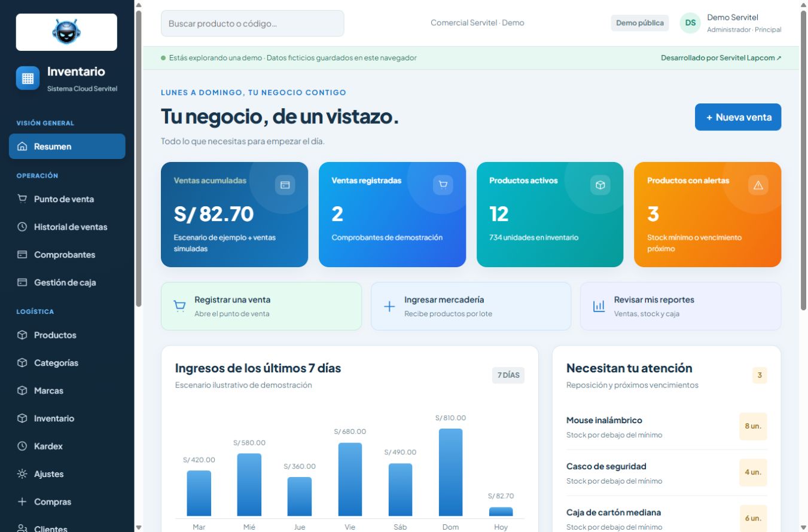Open Registrar una venta shortcut card
Viewport: 808px width, 532px height.
[x=261, y=306]
